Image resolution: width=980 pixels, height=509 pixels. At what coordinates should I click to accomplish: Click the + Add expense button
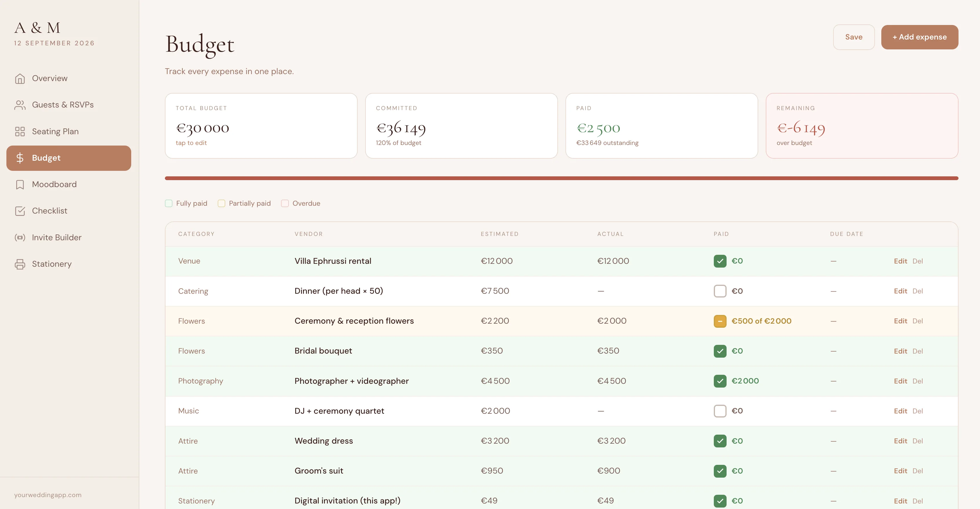pos(920,37)
